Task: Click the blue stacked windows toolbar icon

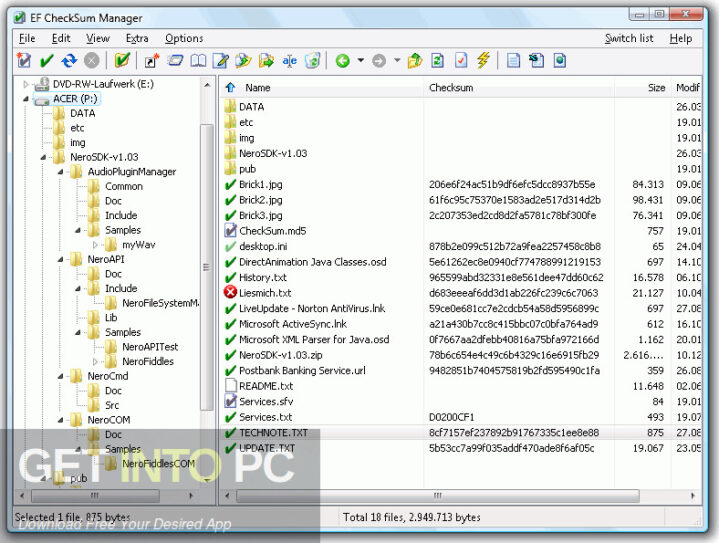Action: [175, 60]
